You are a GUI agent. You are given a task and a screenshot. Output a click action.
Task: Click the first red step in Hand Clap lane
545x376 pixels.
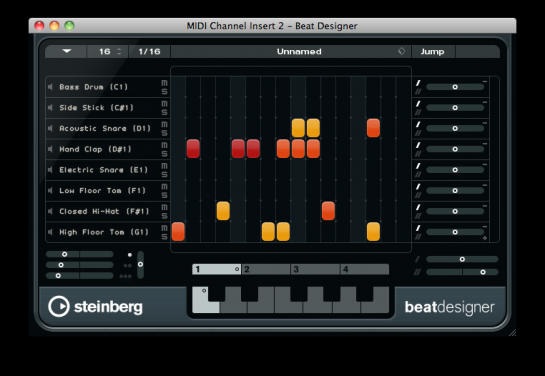coord(193,149)
